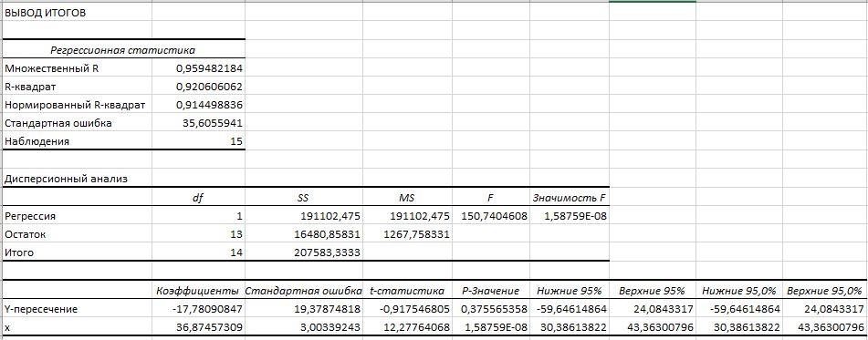Screen dimensions: 868x340
Task: Click the 'MS' column header
Action: (x=407, y=197)
